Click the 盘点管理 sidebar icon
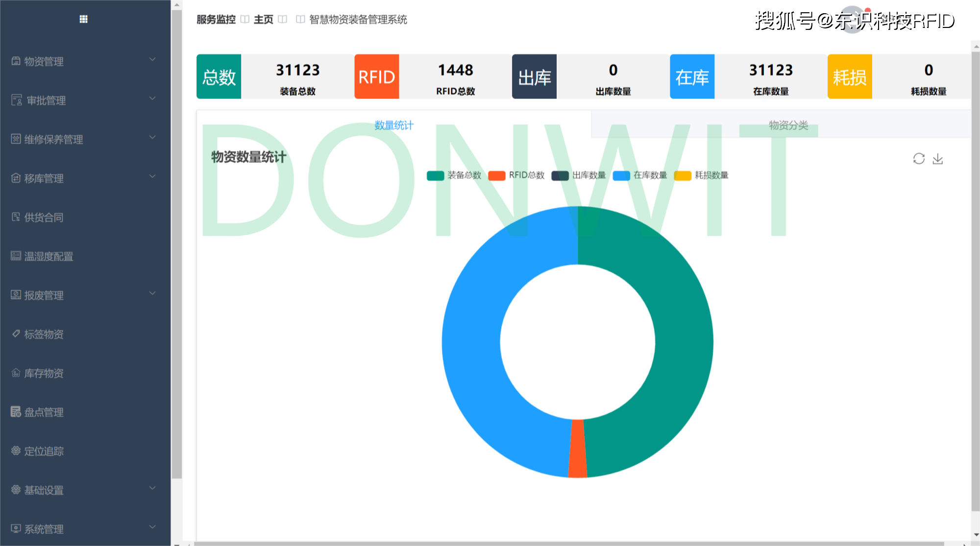The image size is (980, 546). click(x=16, y=412)
